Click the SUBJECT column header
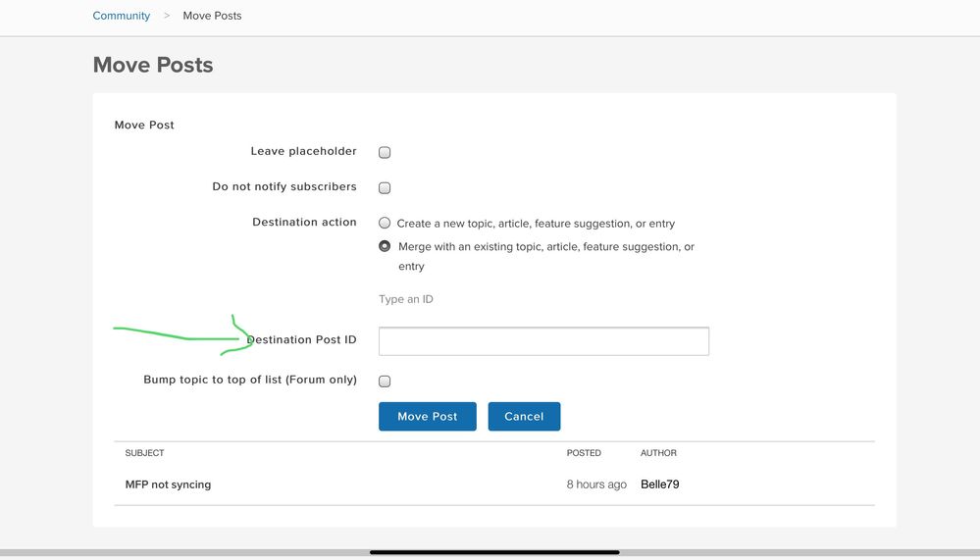The image size is (980, 560). (x=144, y=453)
